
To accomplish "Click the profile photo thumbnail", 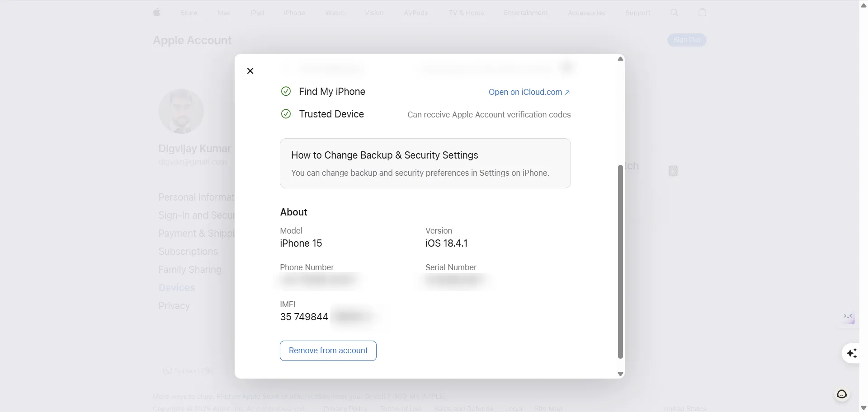I will coord(181,111).
